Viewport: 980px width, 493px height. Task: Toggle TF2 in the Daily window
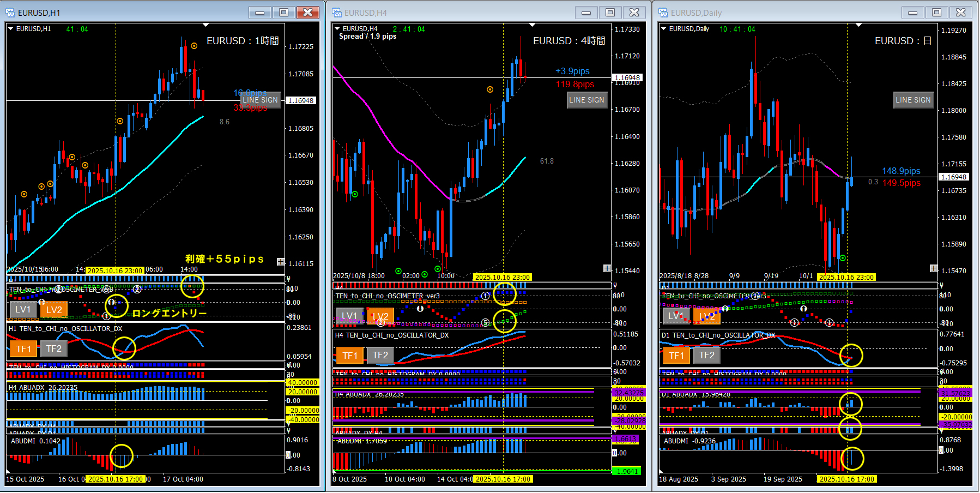tap(706, 356)
